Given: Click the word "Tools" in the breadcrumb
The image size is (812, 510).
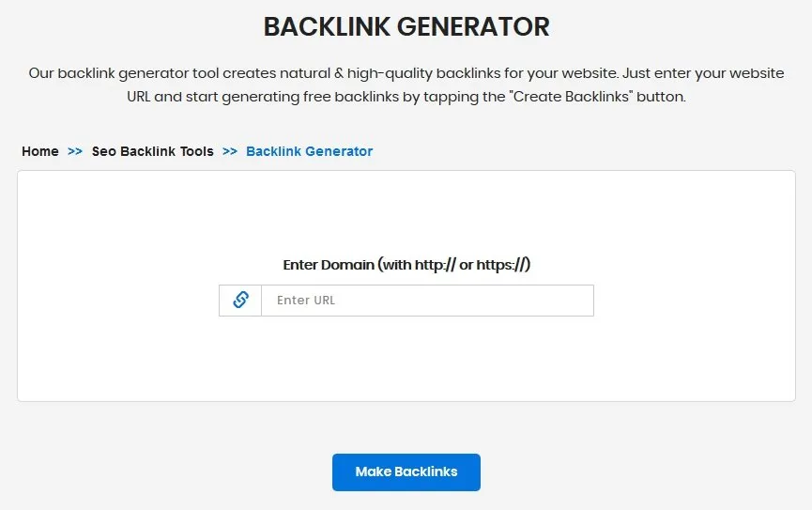Looking at the screenshot, I should tap(197, 151).
